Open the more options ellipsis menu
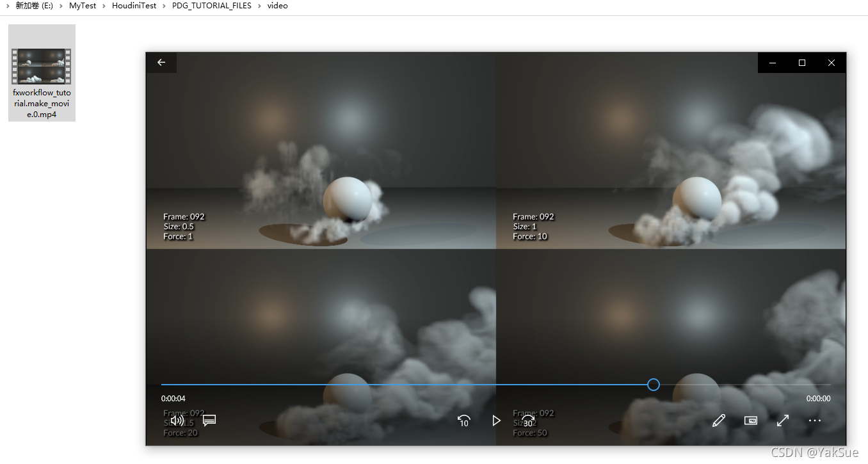868x464 pixels. (x=814, y=420)
